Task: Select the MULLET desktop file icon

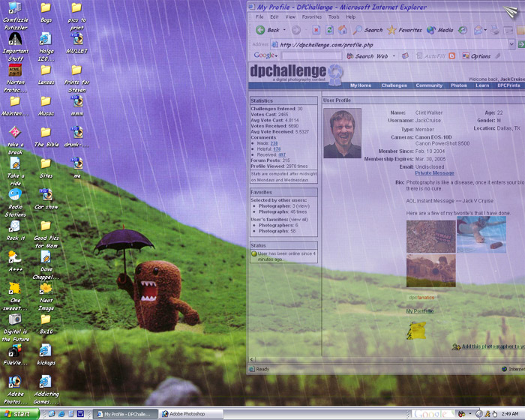Action: [x=77, y=43]
